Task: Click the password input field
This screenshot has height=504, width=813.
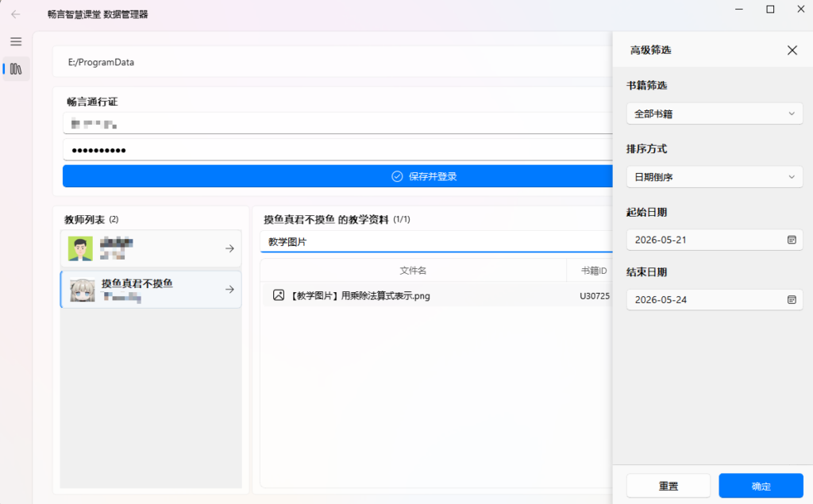Action: click(x=337, y=150)
